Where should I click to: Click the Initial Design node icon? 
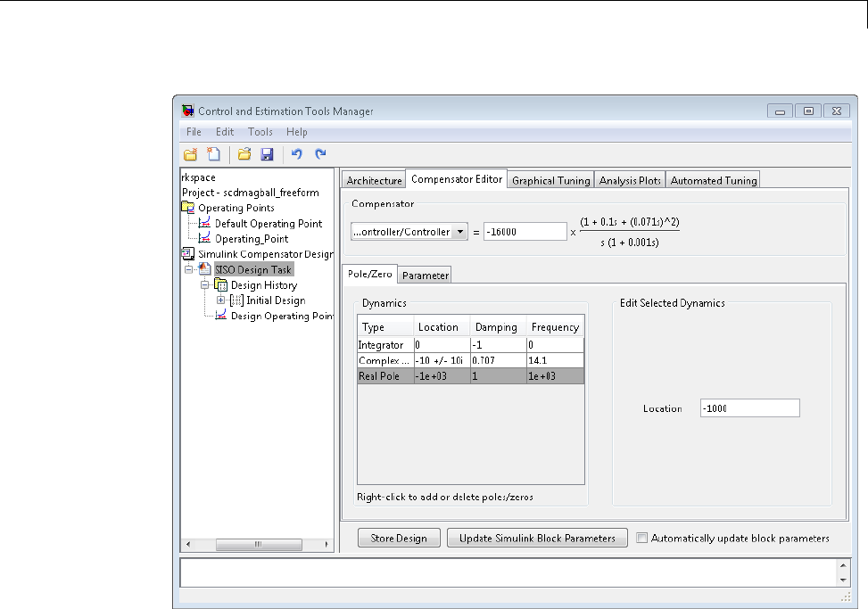coord(236,300)
